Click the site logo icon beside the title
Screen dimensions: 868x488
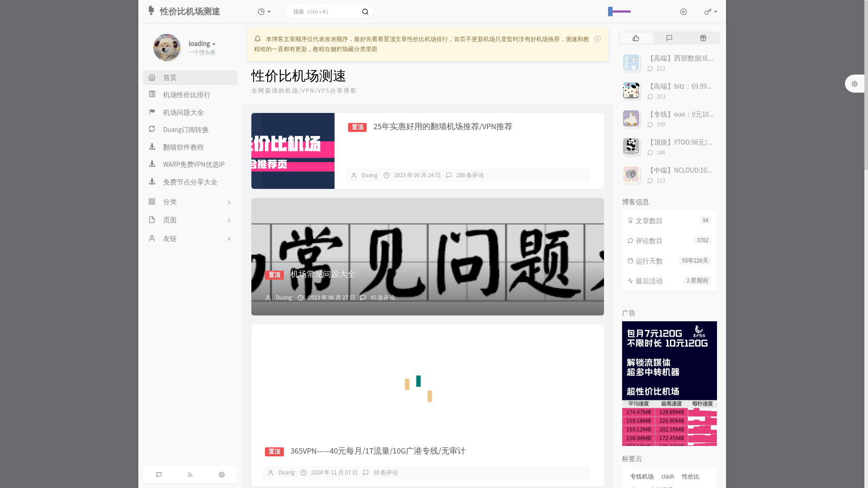pyautogui.click(x=151, y=10)
